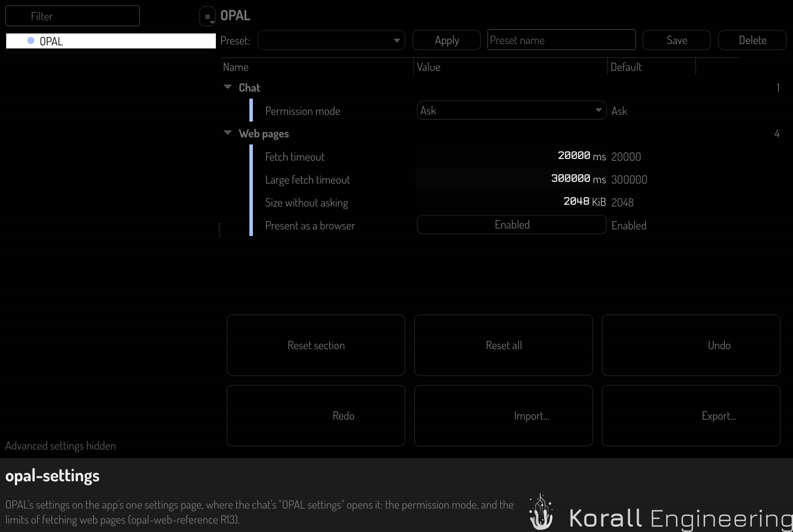
Task: Click the Fetch timeout value slider
Action: click(511, 156)
